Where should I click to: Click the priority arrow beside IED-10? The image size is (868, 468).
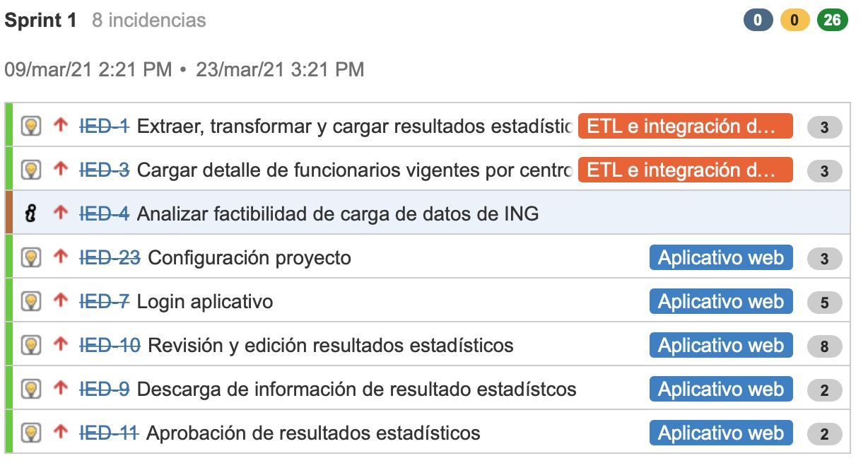click(x=61, y=345)
